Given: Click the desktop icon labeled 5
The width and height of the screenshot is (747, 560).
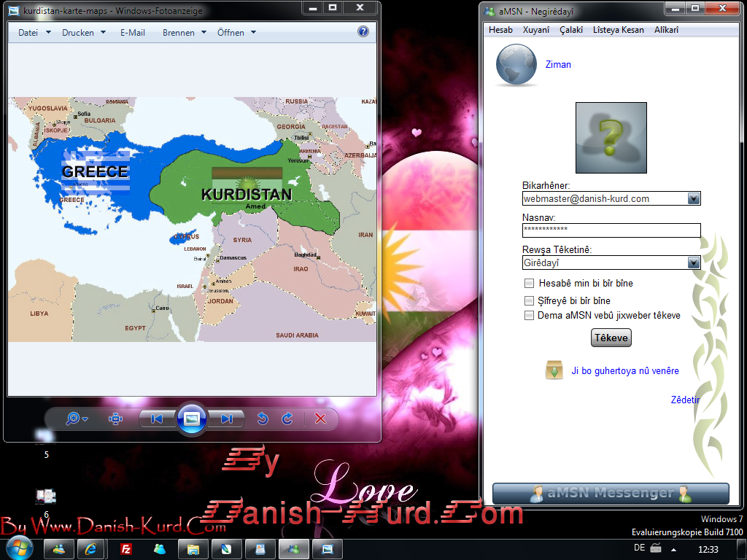Looking at the screenshot, I should point(46,443).
